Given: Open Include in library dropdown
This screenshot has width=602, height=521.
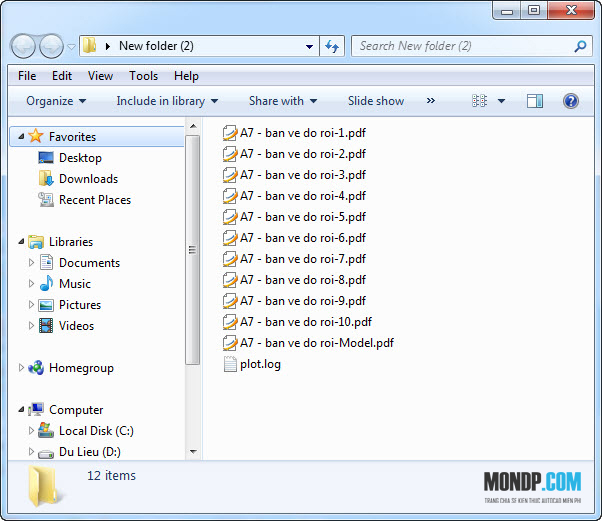Looking at the screenshot, I should (x=167, y=101).
